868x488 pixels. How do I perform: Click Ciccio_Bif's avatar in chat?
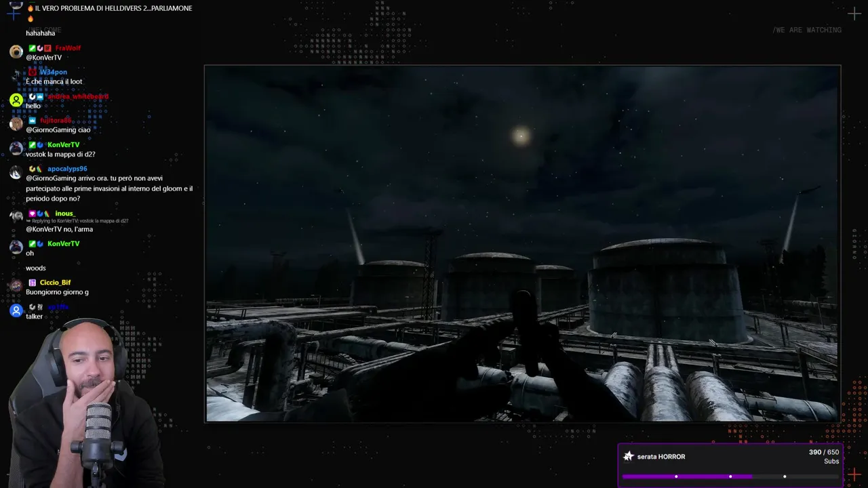click(x=16, y=286)
